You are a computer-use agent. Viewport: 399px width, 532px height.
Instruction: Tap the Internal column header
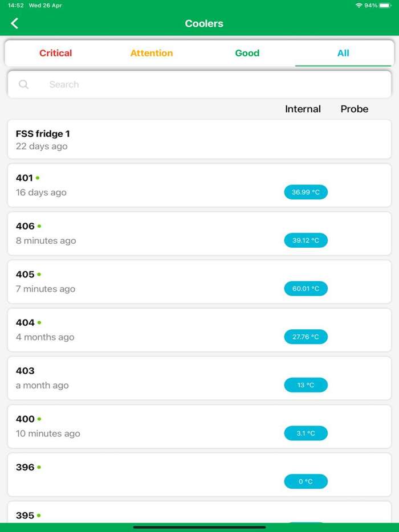click(x=303, y=109)
